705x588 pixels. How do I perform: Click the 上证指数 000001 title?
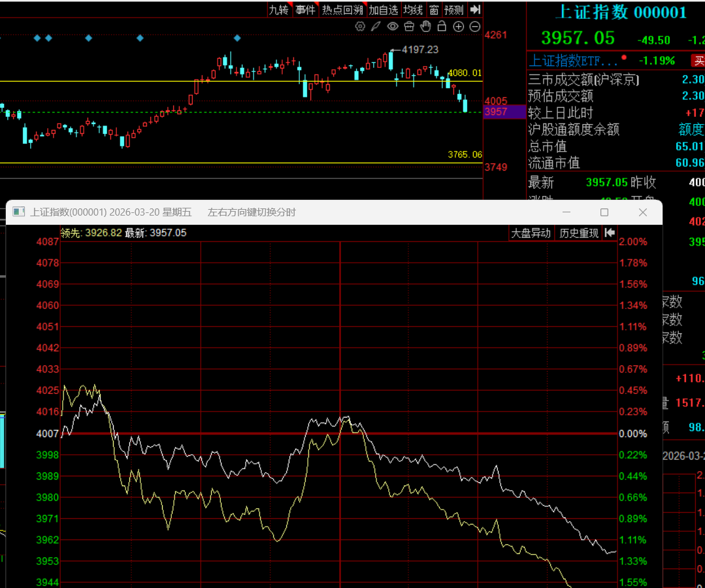point(621,12)
